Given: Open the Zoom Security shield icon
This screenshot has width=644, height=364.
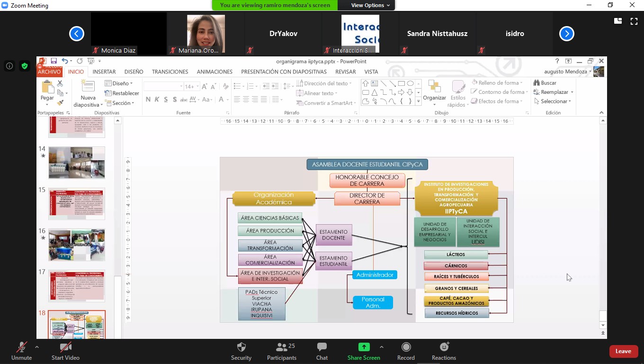Looking at the screenshot, I should click(x=241, y=347).
